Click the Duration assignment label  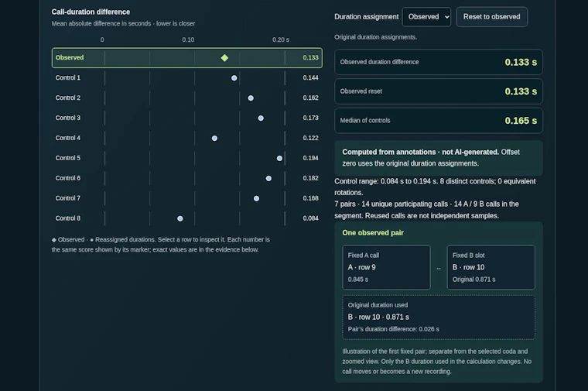(x=367, y=17)
